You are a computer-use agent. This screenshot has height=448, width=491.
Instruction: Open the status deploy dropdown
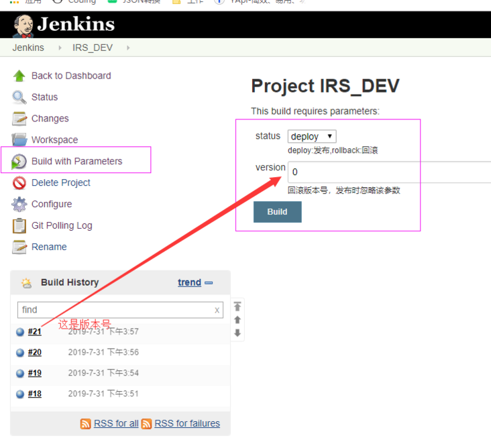(312, 137)
